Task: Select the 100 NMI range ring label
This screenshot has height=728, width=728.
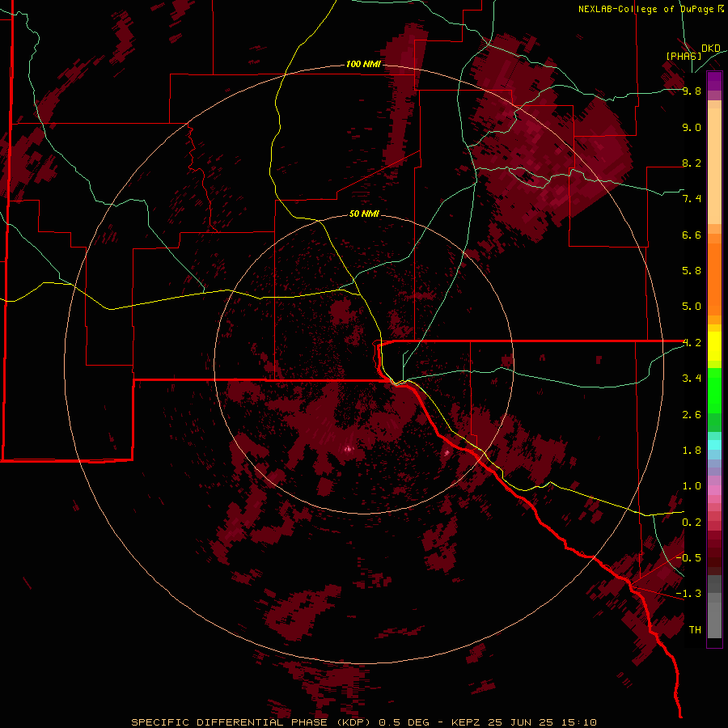Action: pos(363,64)
